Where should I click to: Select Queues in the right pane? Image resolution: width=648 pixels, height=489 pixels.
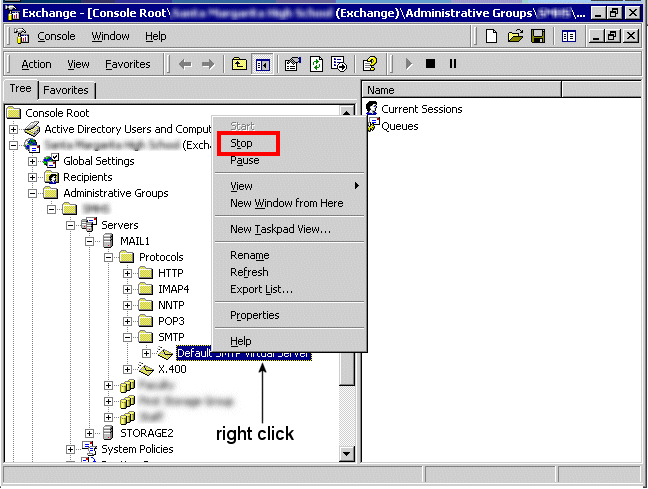[399, 126]
